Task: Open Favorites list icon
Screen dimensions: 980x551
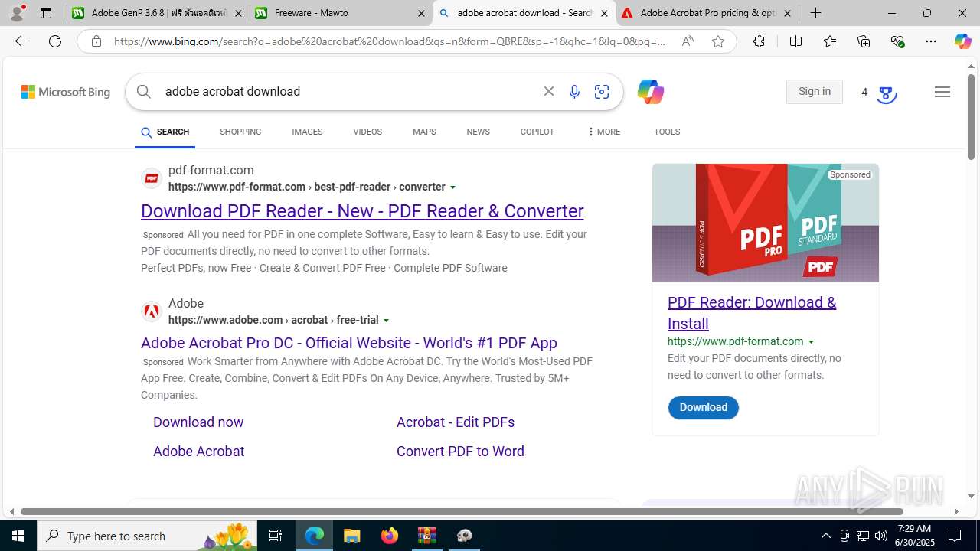Action: (830, 41)
